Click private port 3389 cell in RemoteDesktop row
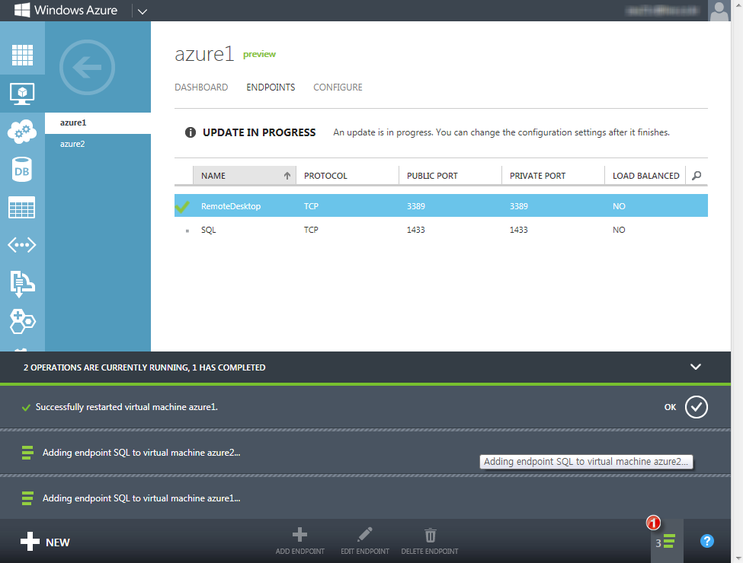 [x=518, y=206]
